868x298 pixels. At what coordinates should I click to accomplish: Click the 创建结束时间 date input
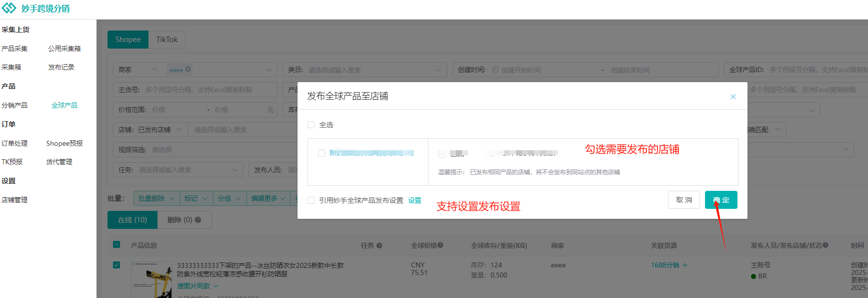point(660,70)
